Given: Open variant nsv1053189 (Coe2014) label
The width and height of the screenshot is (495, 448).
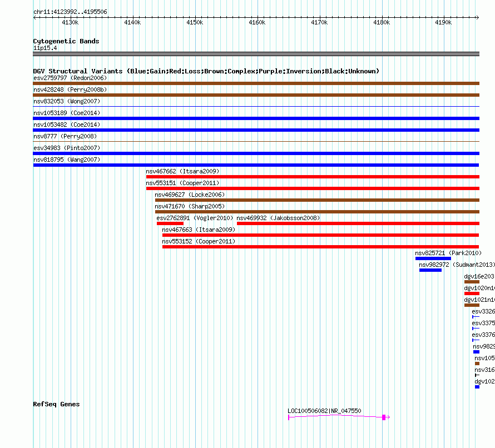Looking at the screenshot, I should click(x=67, y=113).
